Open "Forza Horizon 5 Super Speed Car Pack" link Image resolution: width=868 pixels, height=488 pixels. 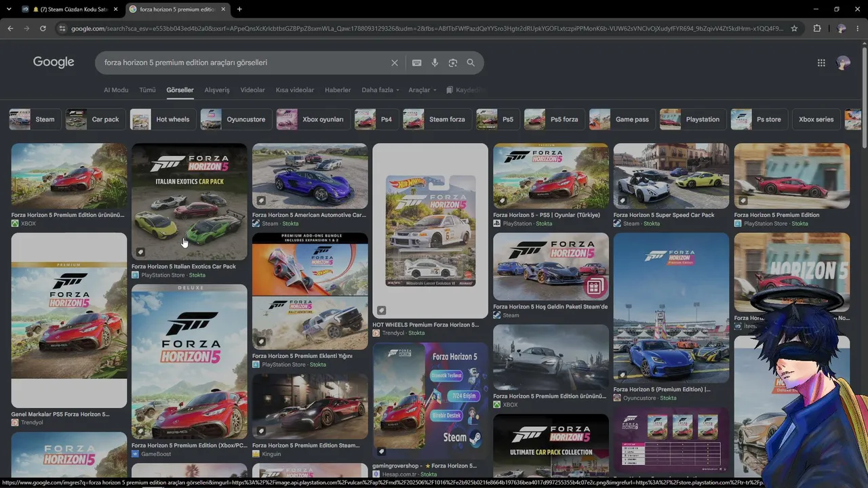click(x=664, y=215)
